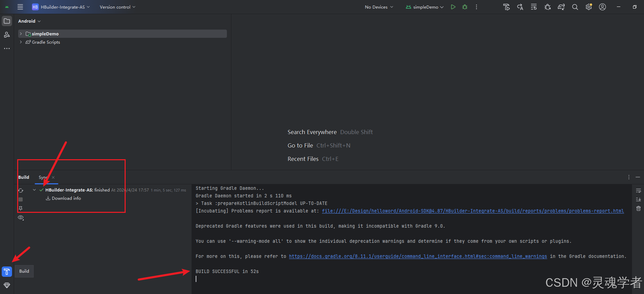Open the main hamburger menu
This screenshot has height=294, width=644.
[20, 7]
